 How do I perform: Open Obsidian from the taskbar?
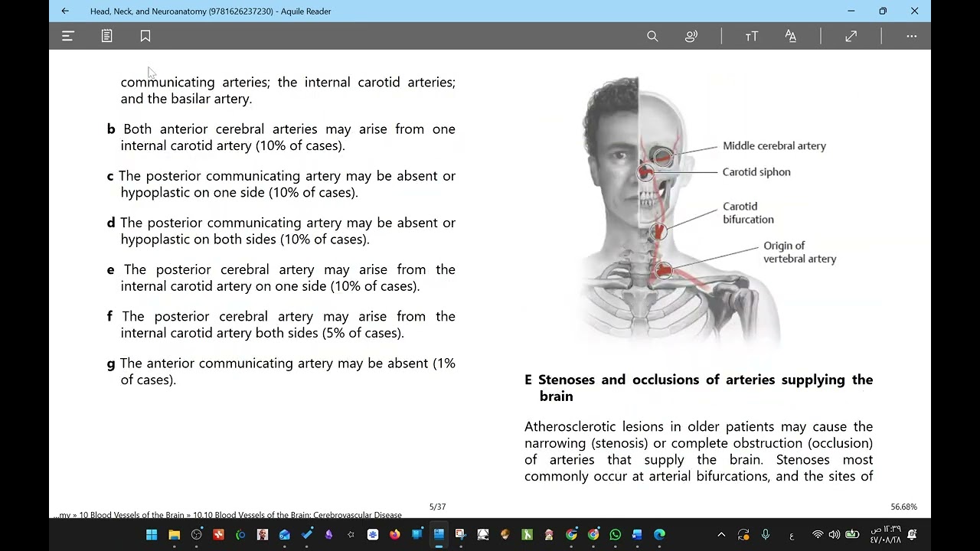tap(329, 534)
